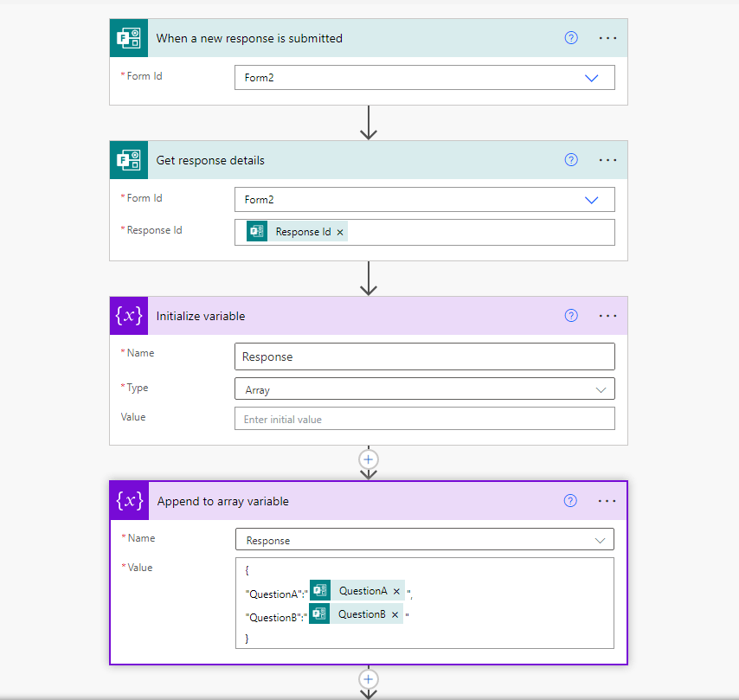739x700 pixels.
Task: Select the {x} Initialize variable icon
Action: (x=129, y=316)
